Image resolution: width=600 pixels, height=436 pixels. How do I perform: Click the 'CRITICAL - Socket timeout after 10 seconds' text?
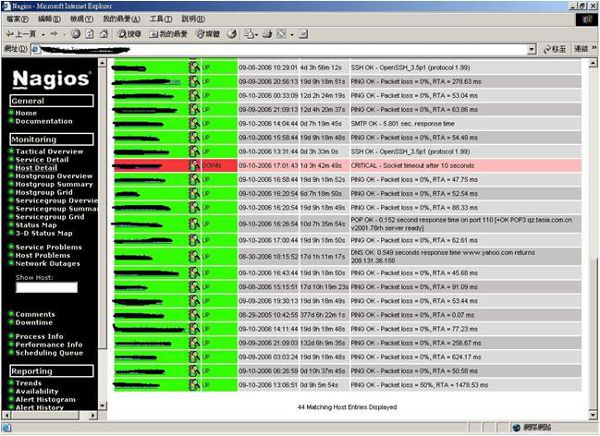tap(412, 165)
